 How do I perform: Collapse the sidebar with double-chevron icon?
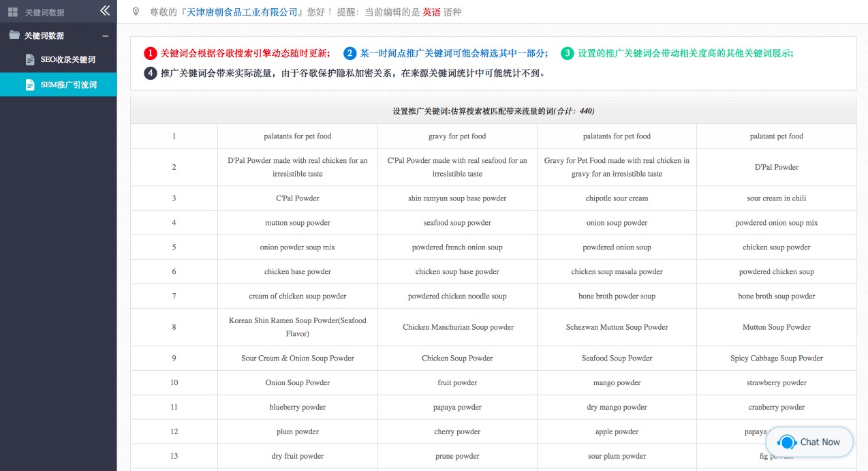pyautogui.click(x=104, y=11)
